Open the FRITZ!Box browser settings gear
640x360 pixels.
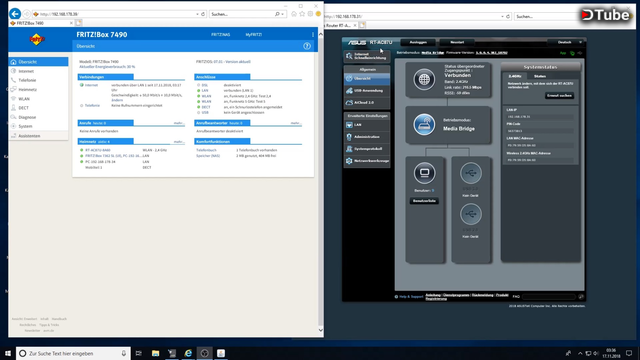(310, 14)
